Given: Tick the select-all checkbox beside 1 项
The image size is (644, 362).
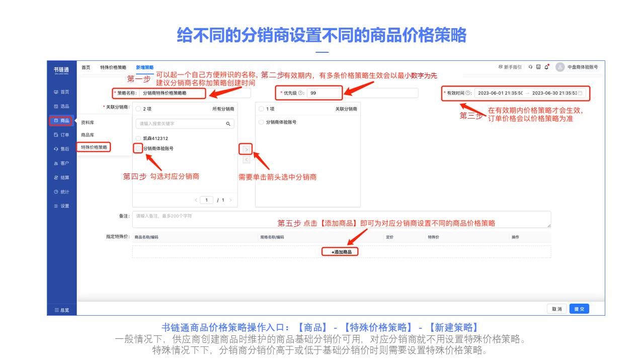Looking at the screenshot, I should point(261,109).
